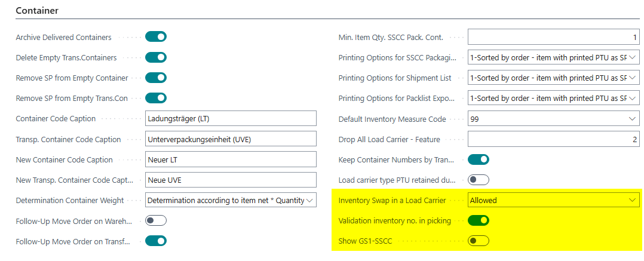Click the Transp. Container Code Caption field
644x261 pixels.
pyautogui.click(x=231, y=139)
